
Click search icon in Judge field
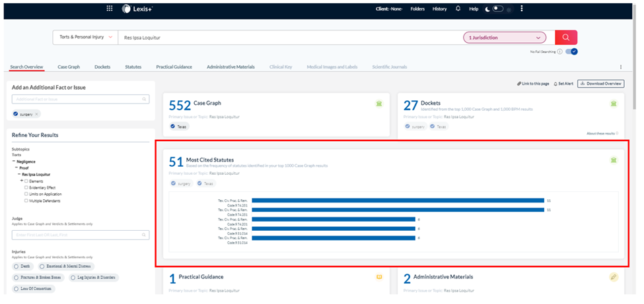click(x=144, y=235)
